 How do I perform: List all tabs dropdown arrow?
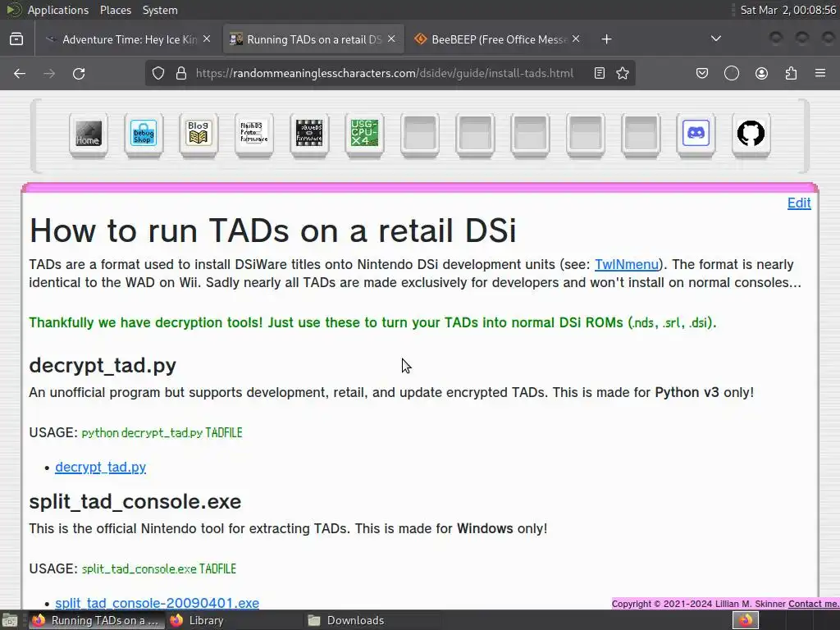pos(715,39)
